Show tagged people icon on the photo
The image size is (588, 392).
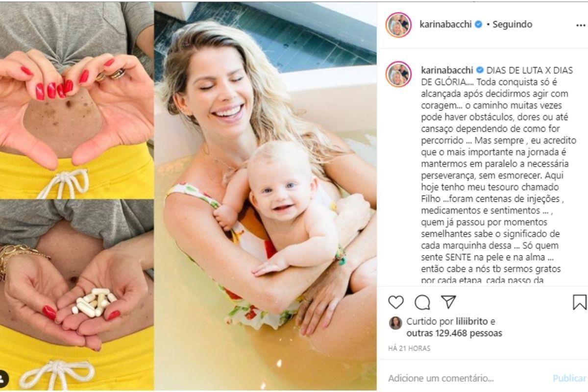coord(3,378)
